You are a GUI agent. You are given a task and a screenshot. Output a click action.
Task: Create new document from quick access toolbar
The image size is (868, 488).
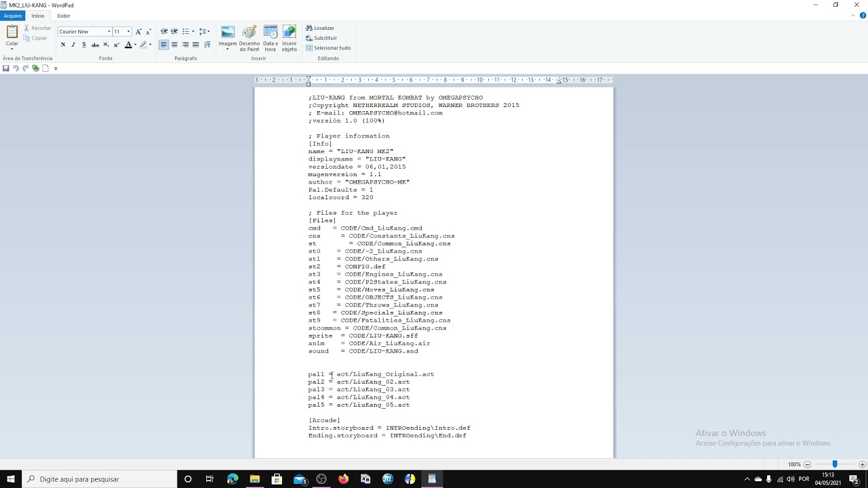click(x=45, y=68)
